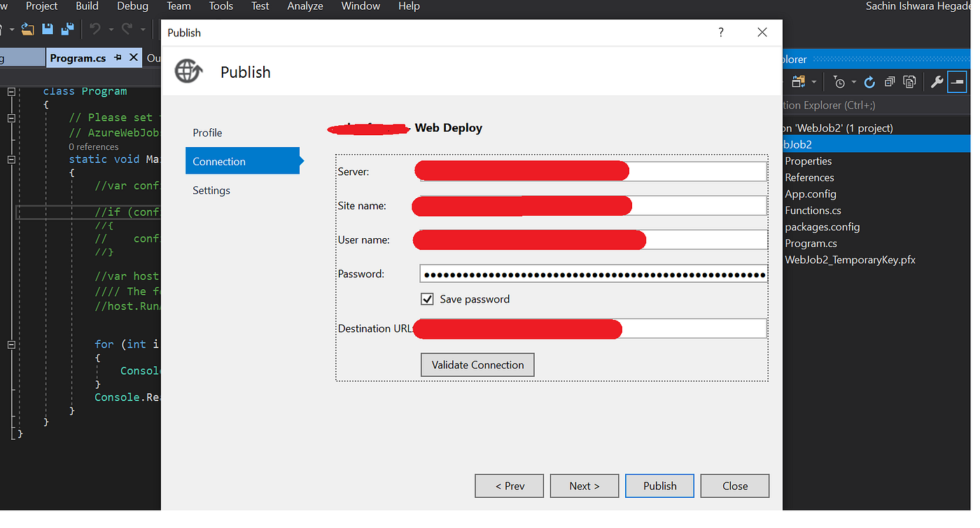Viewport: 980px width, 528px height.
Task: Open the Window menu
Action: point(360,6)
